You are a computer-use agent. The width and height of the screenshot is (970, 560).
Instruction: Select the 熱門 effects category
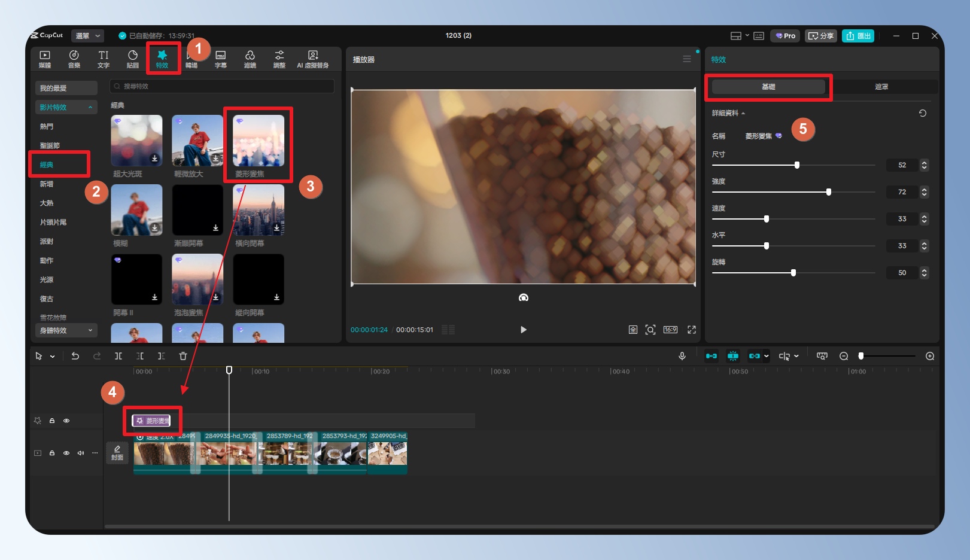pos(47,126)
